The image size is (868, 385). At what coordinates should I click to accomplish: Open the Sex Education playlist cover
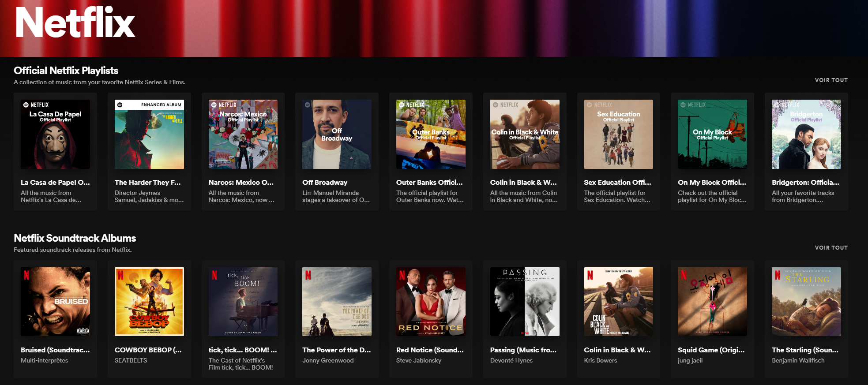619,134
